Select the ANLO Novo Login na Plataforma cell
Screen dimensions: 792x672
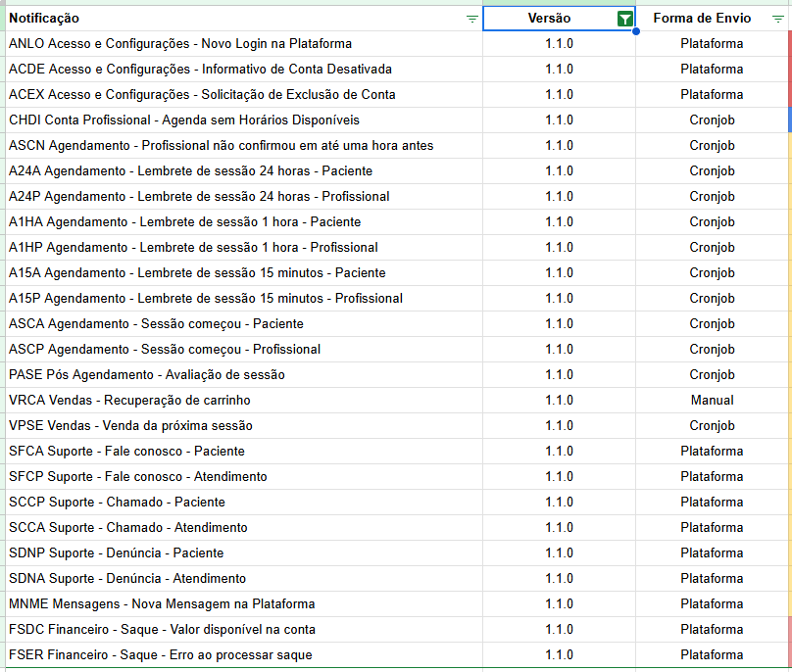click(180, 44)
